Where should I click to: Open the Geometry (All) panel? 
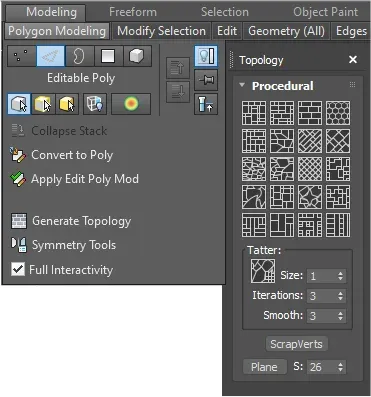(x=286, y=31)
